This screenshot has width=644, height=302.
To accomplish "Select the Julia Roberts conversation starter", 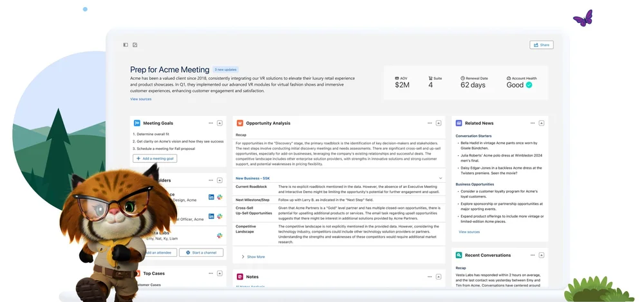I will click(502, 158).
